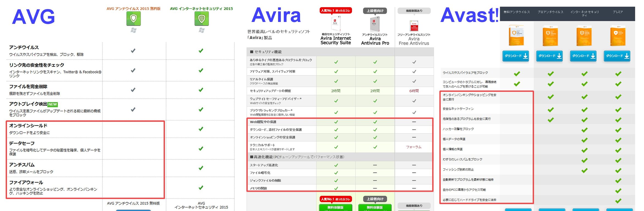This screenshot has height=211, width=644.
Task: Click the テクニカルサポート row label
Action: click(x=262, y=145)
